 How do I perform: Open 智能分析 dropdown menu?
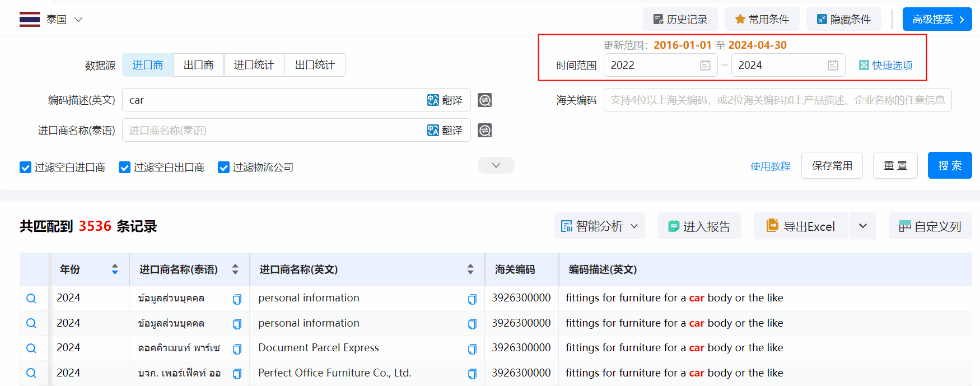click(599, 226)
